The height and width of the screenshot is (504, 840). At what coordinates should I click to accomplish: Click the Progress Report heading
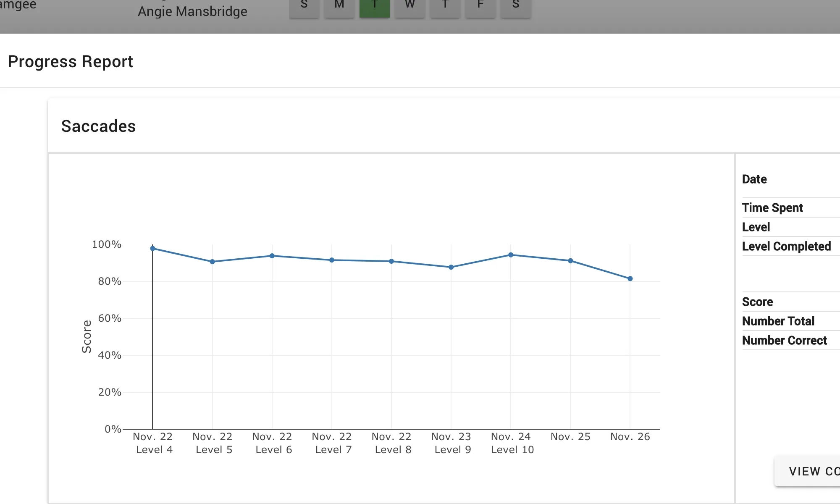click(x=70, y=62)
